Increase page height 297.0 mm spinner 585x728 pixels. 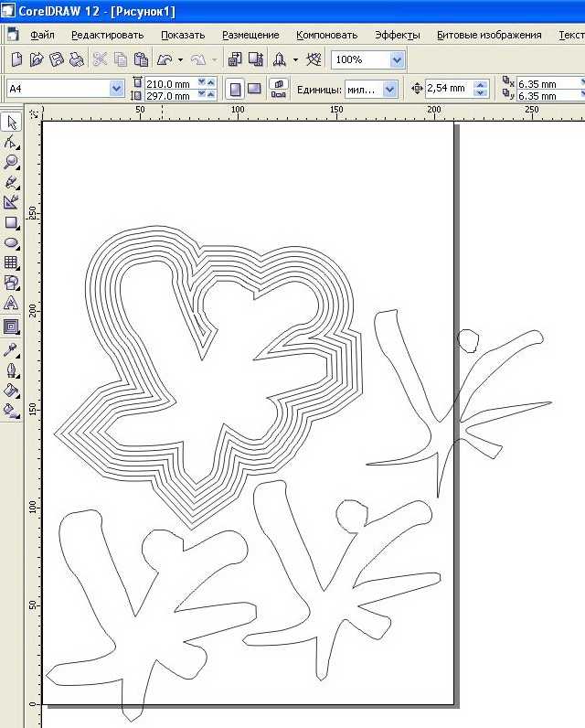pos(211,95)
